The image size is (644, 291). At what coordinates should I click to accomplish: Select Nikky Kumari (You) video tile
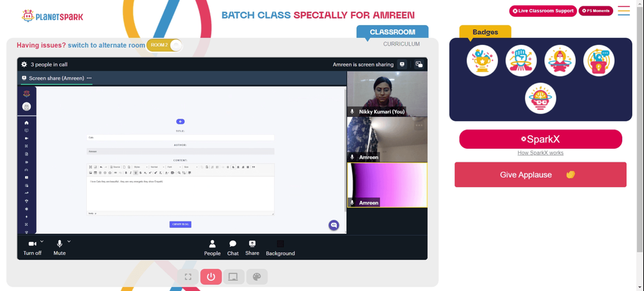387,94
